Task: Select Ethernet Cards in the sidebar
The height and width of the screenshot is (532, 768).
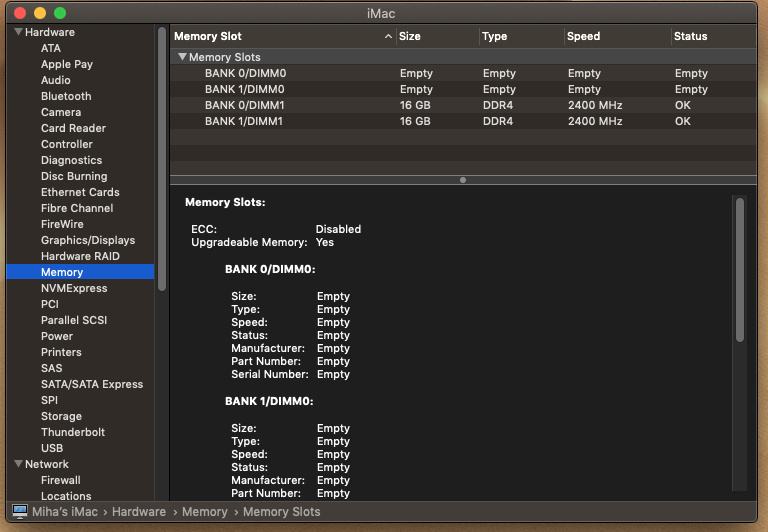Action: (x=80, y=192)
